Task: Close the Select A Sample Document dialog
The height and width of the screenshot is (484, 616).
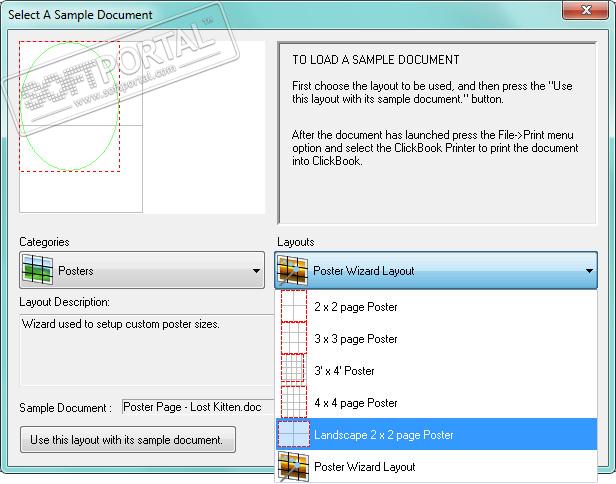Action: (586, 10)
